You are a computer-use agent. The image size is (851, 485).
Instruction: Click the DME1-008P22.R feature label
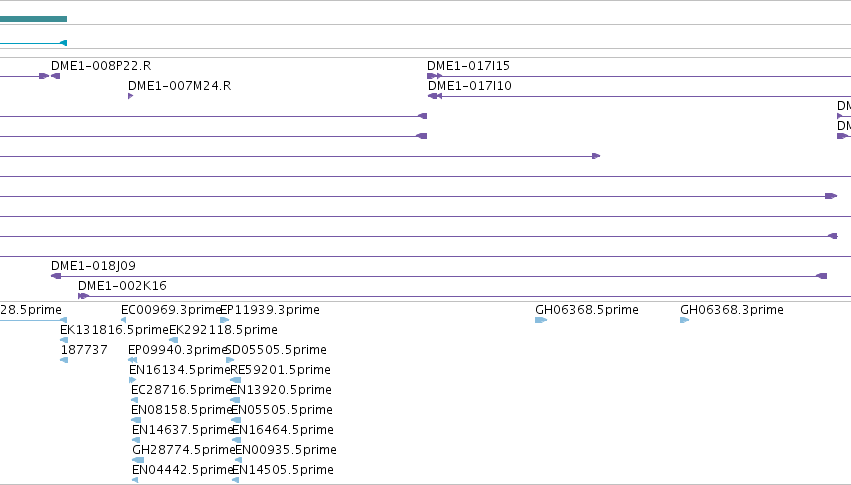(x=101, y=66)
